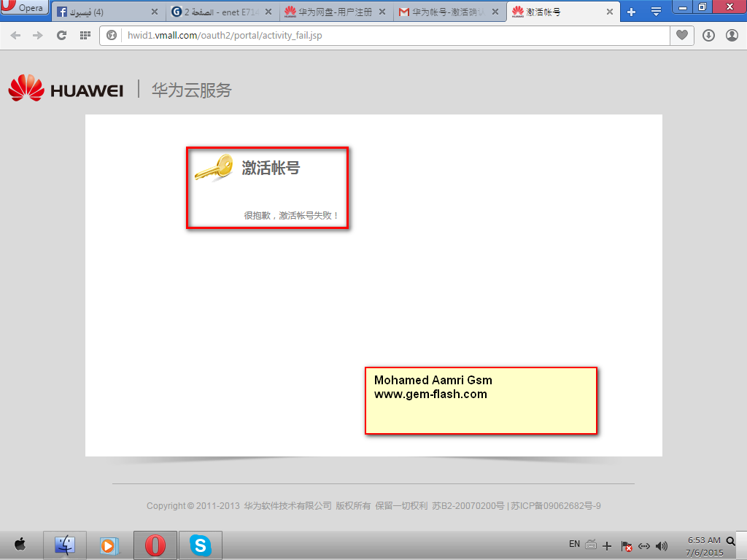Click the 苏ICP备09062682号-9 footer text
This screenshot has height=560, width=747.
pyautogui.click(x=556, y=506)
